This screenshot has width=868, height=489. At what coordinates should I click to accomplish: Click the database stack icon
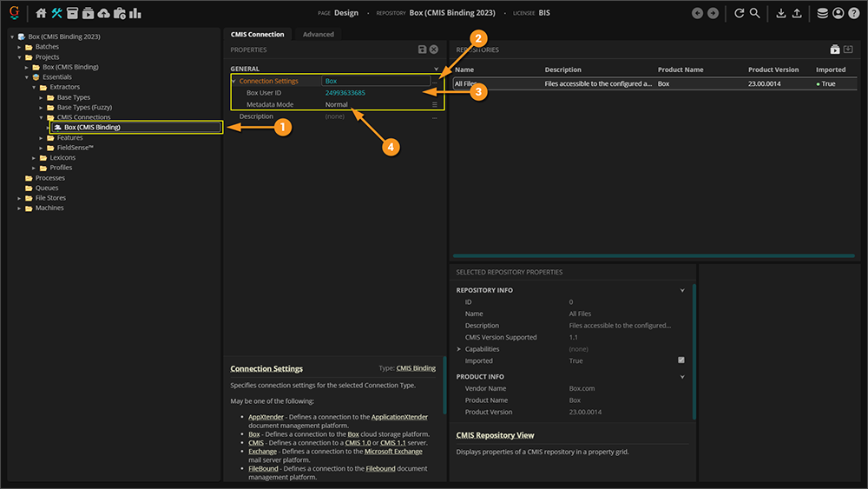822,13
